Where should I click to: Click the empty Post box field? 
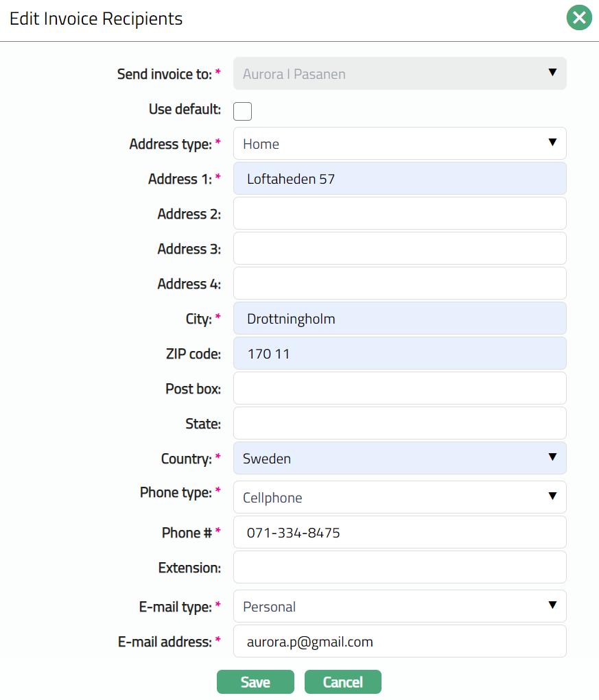click(x=399, y=389)
